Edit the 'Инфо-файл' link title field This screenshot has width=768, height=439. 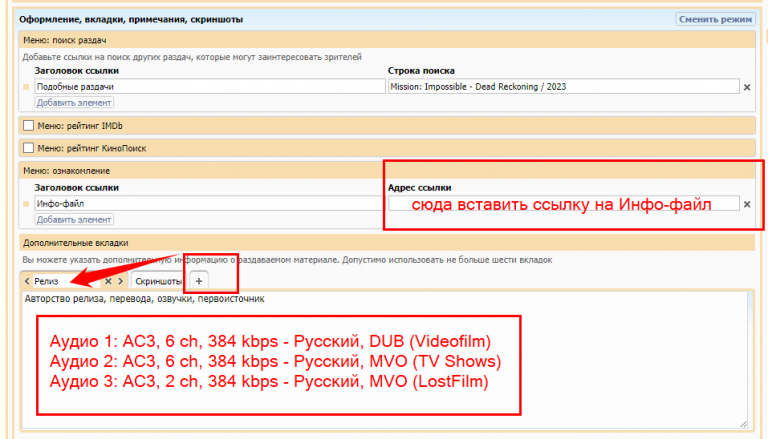(x=209, y=204)
